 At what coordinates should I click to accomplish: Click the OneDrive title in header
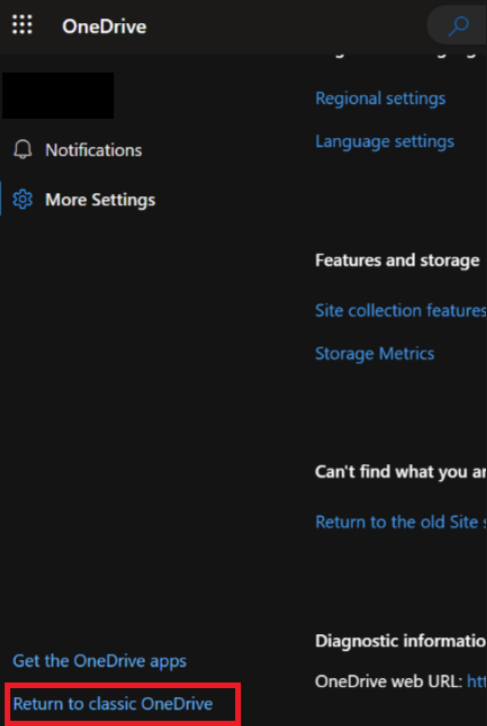tap(104, 26)
